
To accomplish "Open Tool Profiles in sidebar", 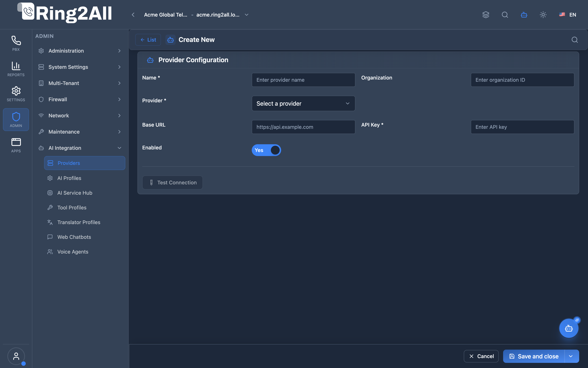I will click(x=85, y=208).
